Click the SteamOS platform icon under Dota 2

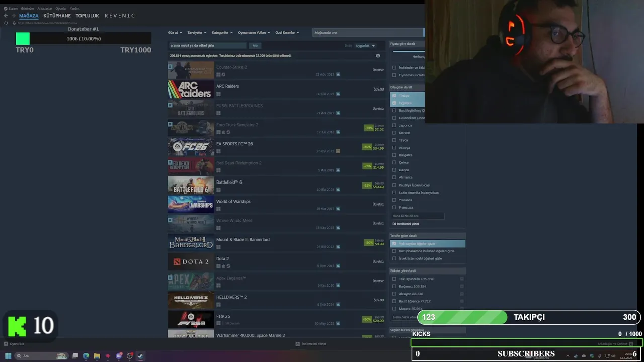pyautogui.click(x=228, y=266)
